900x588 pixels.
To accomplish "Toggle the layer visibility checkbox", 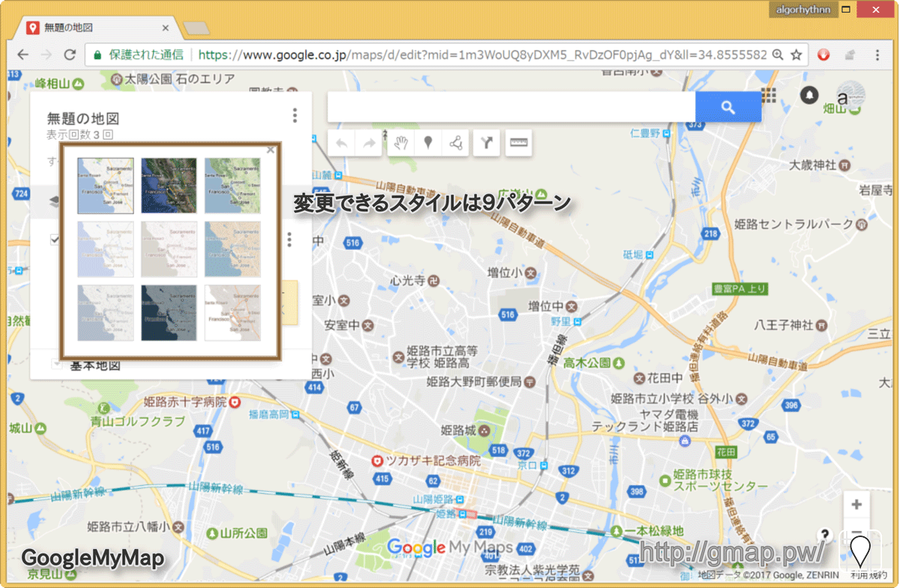I will tap(55, 240).
